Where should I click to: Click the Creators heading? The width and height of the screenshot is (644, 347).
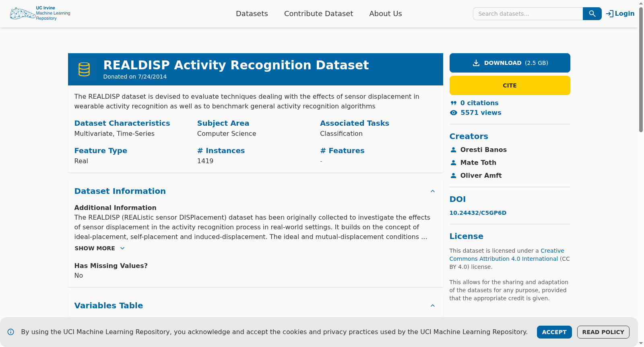point(469,136)
